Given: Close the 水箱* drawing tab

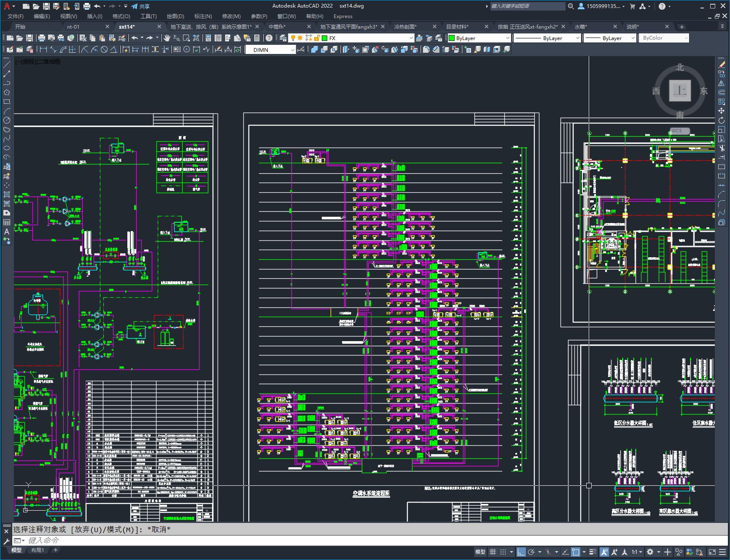Looking at the screenshot, I should (x=615, y=27).
